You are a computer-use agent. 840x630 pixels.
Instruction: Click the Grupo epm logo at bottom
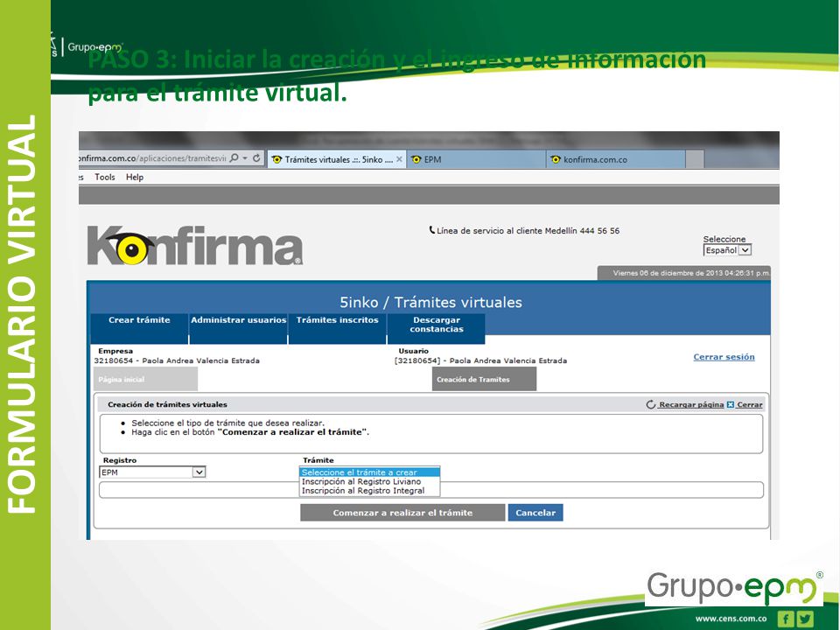[x=734, y=588]
